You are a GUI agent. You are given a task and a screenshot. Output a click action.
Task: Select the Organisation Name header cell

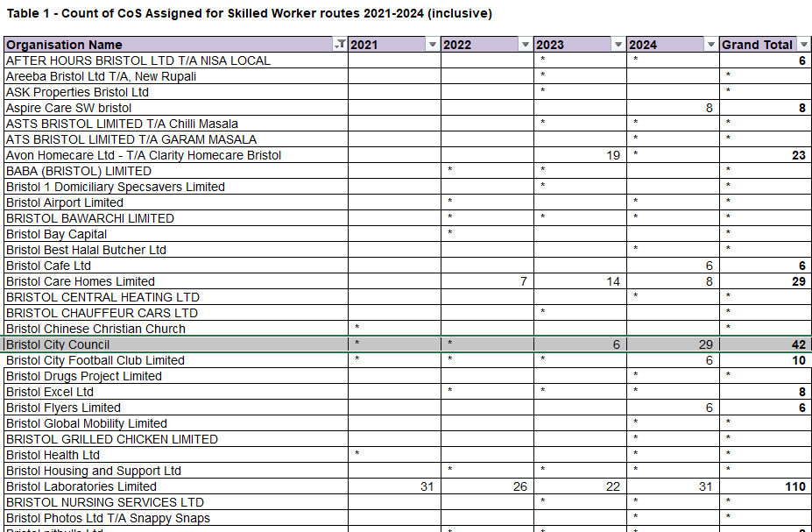pos(176,45)
